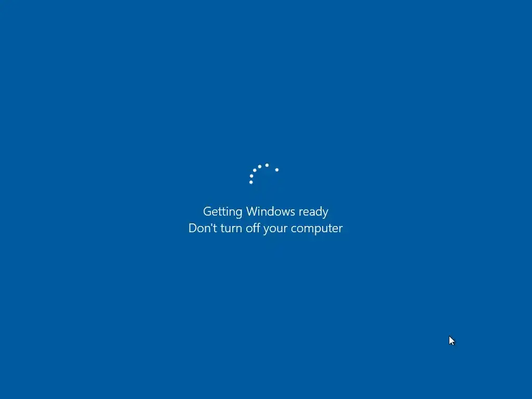Viewport: 532px width, 399px height.
Task: Click the capital "D" in Don't
Action: pos(193,228)
